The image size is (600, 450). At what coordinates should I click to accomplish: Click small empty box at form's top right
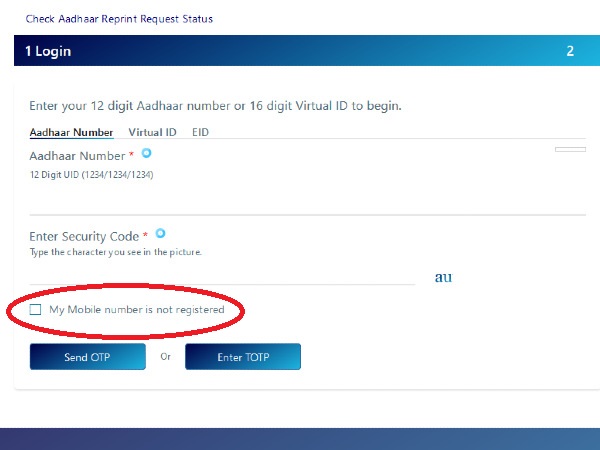pos(570,149)
